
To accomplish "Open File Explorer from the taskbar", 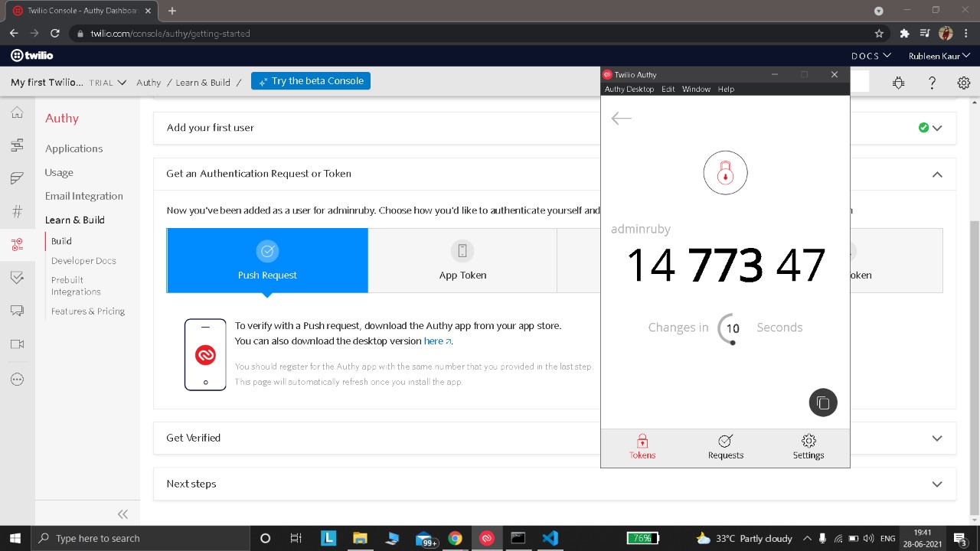I will click(360, 538).
